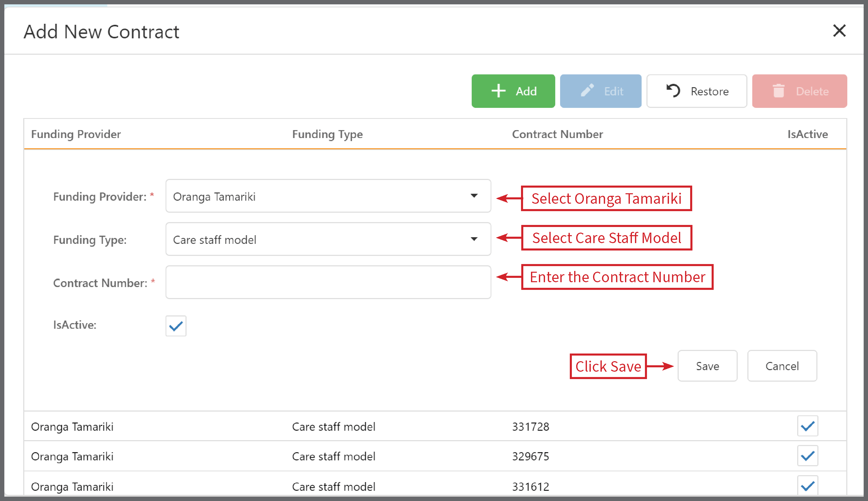Sort by Funding Type column header
The width and height of the screenshot is (868, 501).
[327, 134]
